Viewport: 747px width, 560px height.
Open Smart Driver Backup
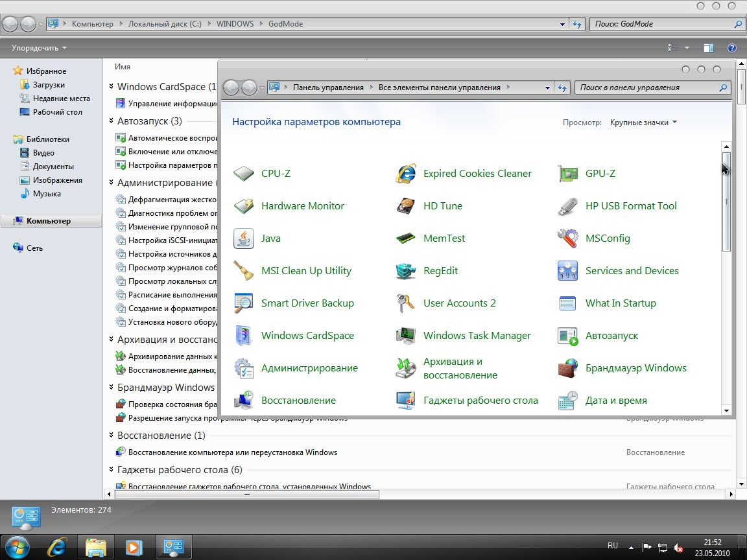pyautogui.click(x=307, y=303)
